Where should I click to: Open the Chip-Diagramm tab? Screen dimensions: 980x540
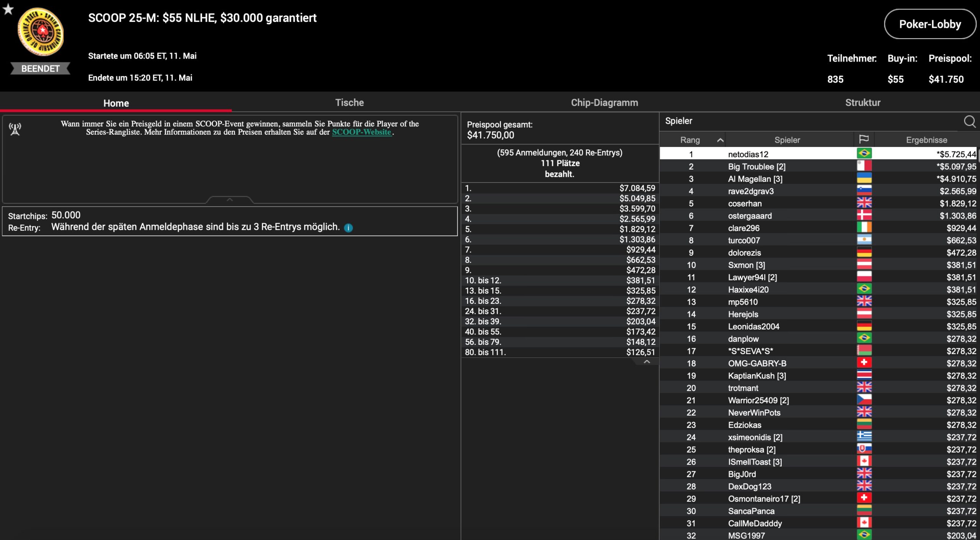coord(604,103)
